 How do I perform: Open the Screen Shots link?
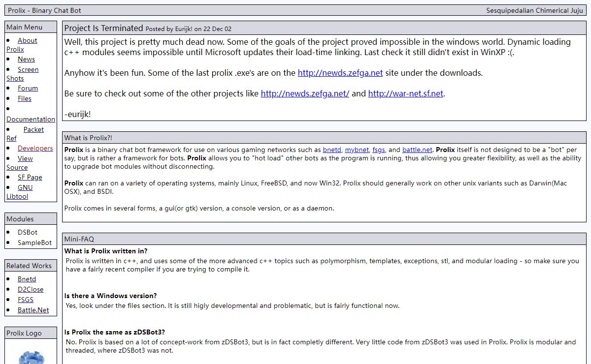28,70
